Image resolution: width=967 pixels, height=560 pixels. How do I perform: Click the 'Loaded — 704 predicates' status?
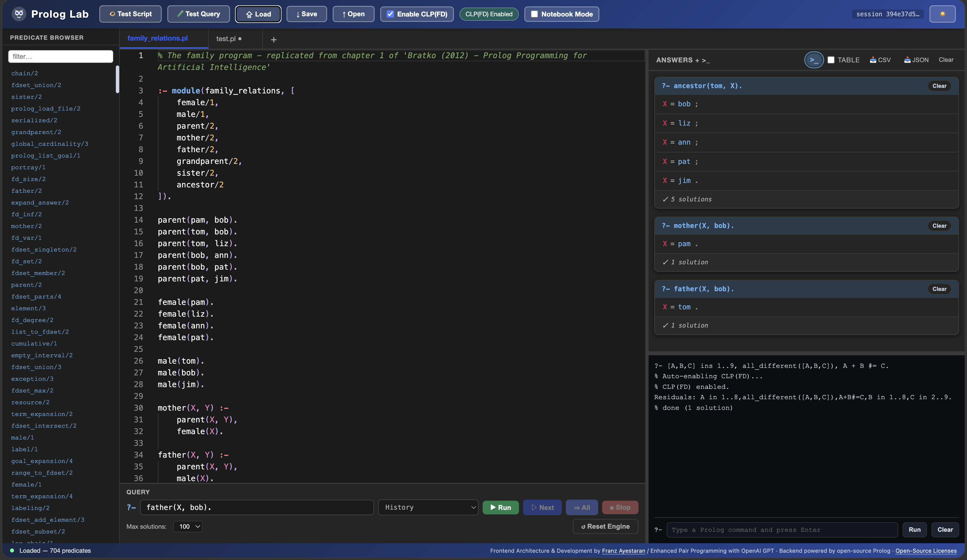tap(55, 550)
